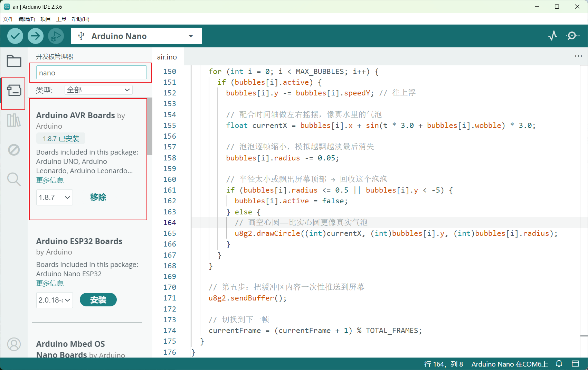
Task: Click the 开发板管理器 panel heading
Action: pos(55,56)
